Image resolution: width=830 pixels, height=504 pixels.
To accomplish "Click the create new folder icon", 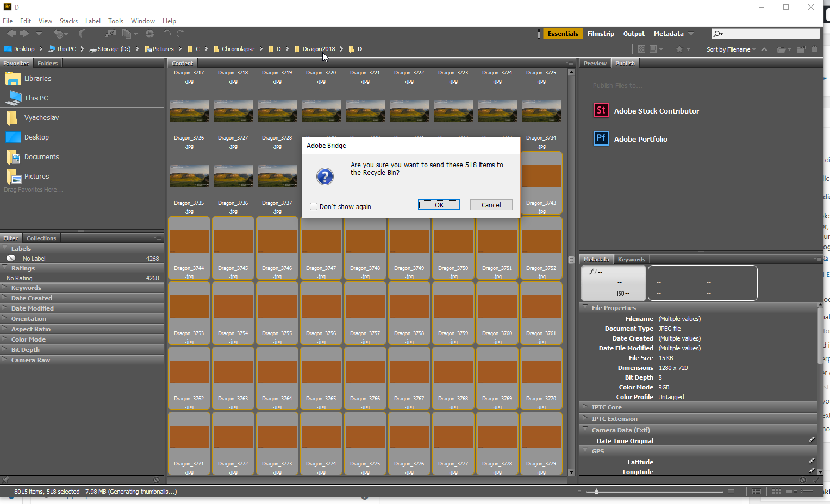I will (801, 49).
